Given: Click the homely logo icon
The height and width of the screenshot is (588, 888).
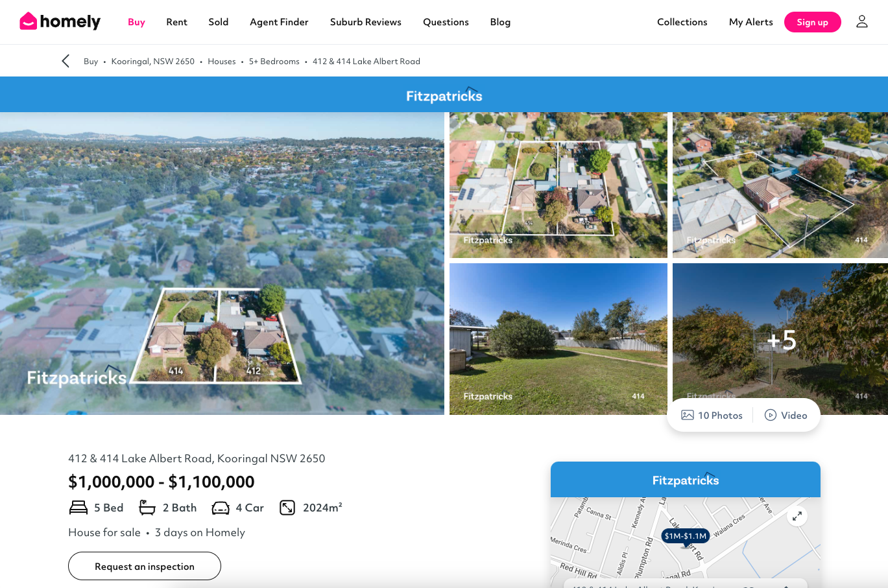Looking at the screenshot, I should point(28,21).
